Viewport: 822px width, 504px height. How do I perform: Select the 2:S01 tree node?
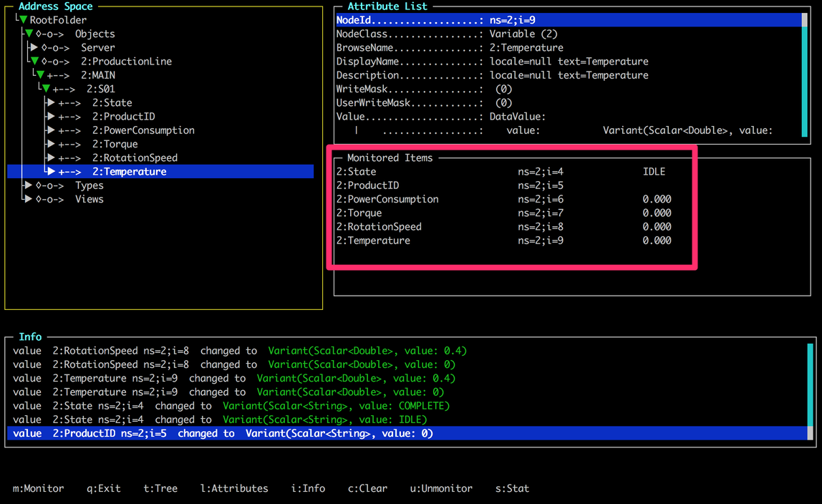pyautogui.click(x=100, y=89)
